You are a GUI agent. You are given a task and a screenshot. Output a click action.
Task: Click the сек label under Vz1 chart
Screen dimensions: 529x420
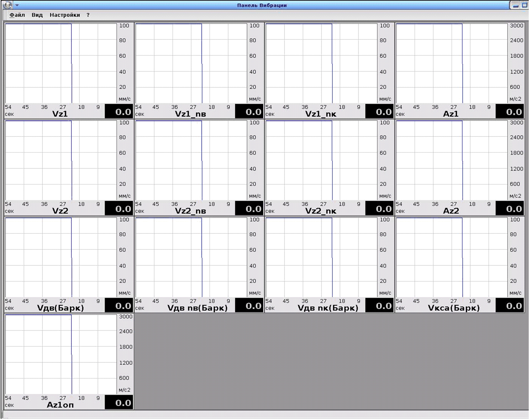9,114
